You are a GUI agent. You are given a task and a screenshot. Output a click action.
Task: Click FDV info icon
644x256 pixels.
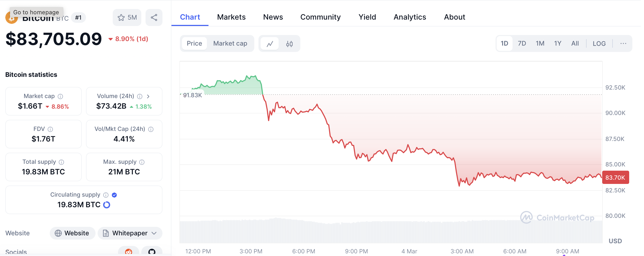50,129
